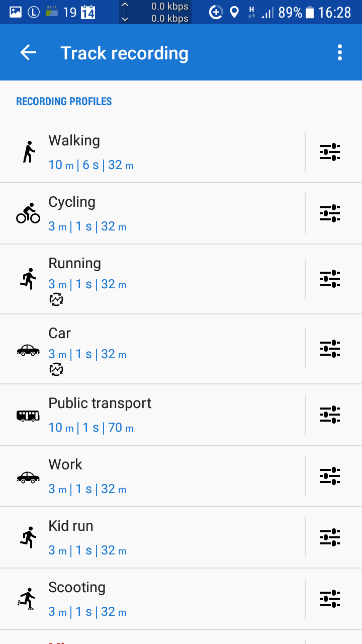The width and height of the screenshot is (362, 644).
Task: Go back using the arrow icon
Action: (x=28, y=53)
